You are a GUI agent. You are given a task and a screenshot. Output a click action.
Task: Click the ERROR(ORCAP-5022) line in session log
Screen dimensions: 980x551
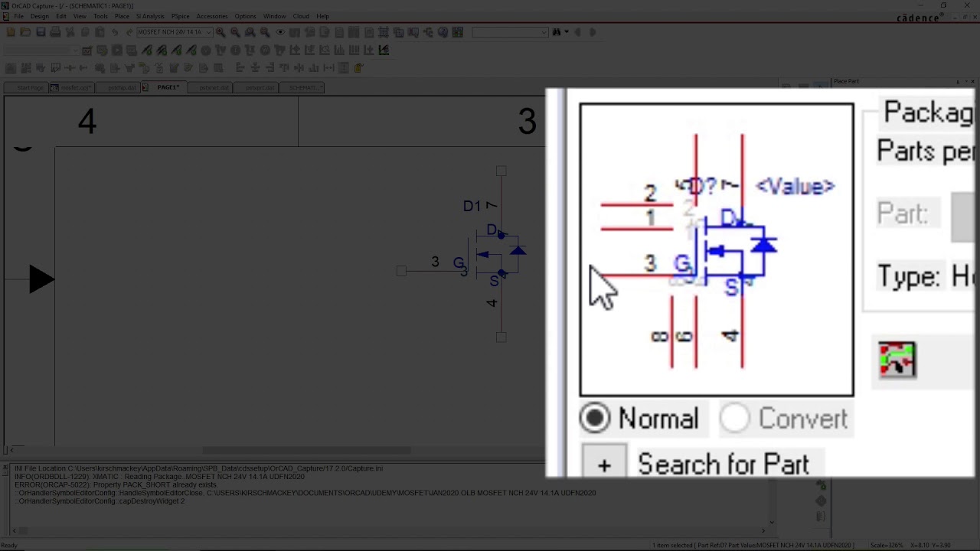(x=116, y=484)
